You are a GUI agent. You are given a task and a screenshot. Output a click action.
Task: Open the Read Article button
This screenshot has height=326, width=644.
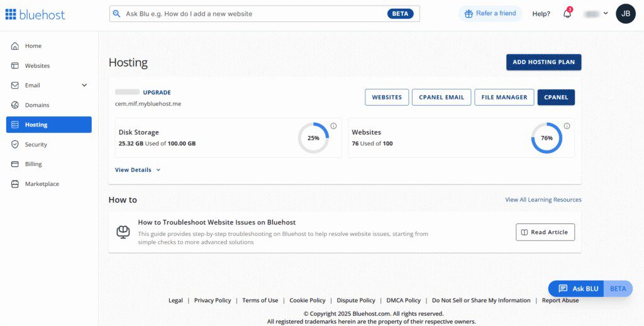[x=545, y=232]
